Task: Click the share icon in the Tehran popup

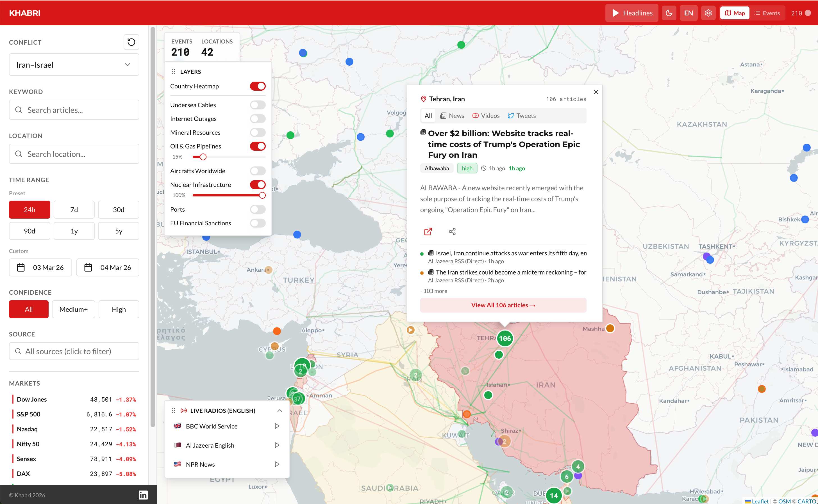Action: [x=452, y=231]
